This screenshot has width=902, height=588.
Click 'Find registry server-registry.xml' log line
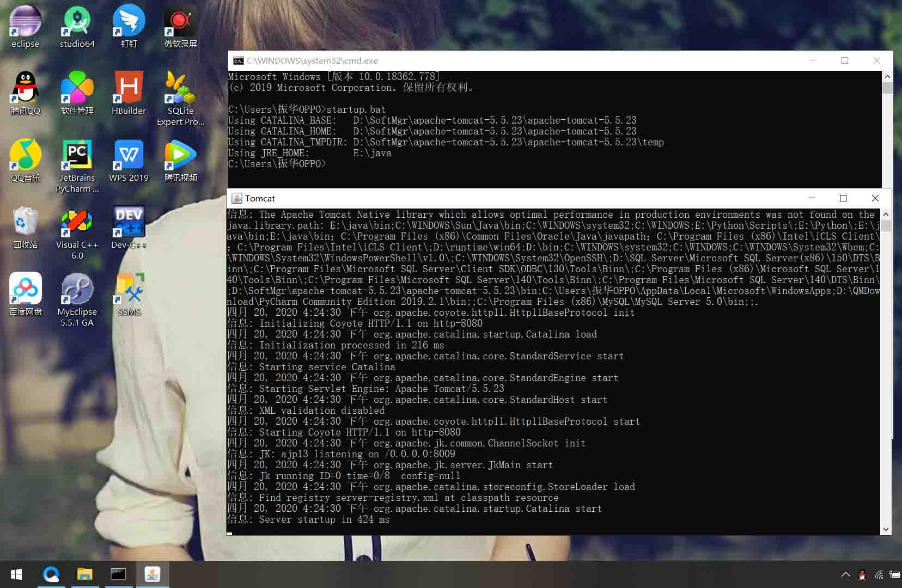pos(393,498)
